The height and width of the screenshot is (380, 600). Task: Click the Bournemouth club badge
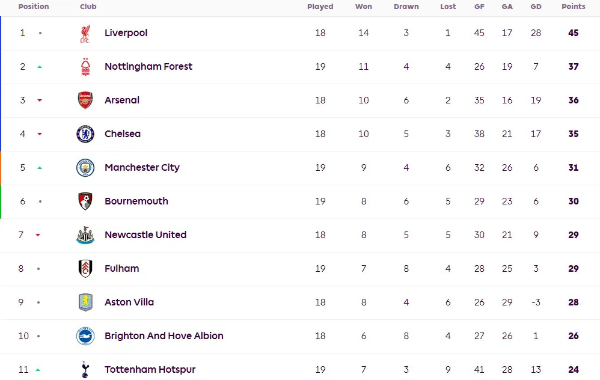click(x=85, y=201)
